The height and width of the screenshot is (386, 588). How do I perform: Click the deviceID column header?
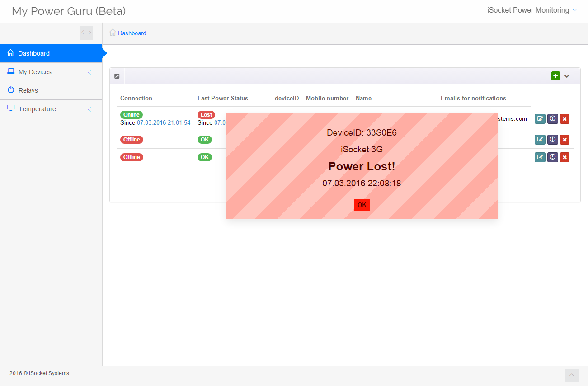click(x=287, y=98)
